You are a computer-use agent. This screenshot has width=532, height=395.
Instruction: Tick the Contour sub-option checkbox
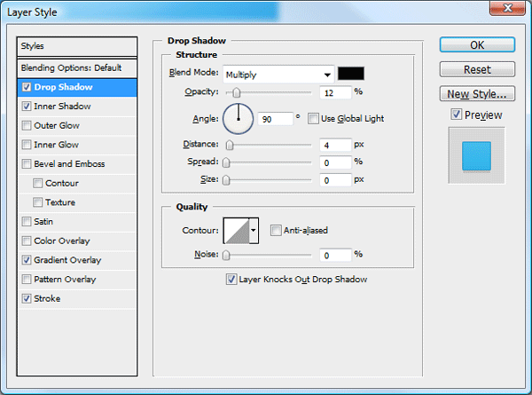click(37, 184)
